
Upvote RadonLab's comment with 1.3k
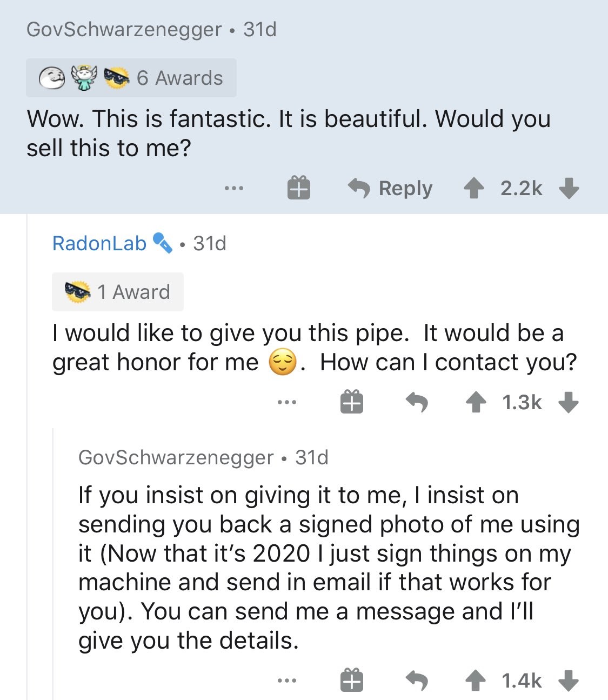pyautogui.click(x=476, y=402)
